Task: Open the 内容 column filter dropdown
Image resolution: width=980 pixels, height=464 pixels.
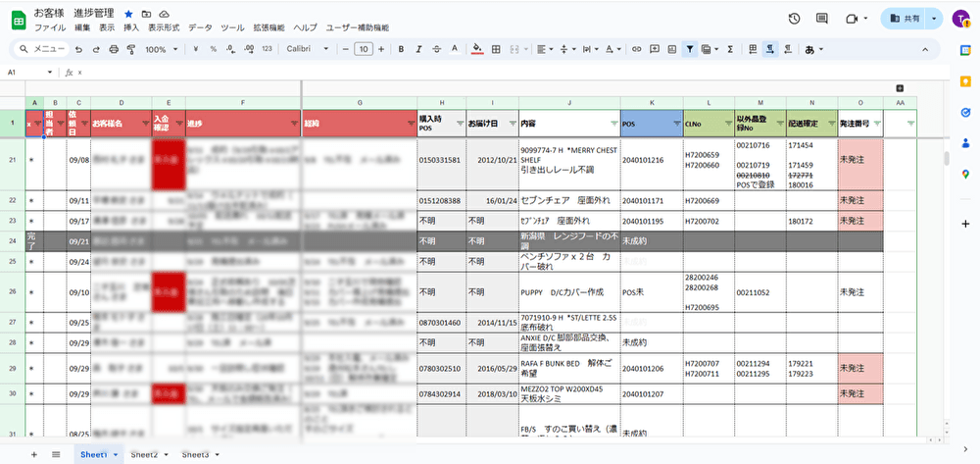Action: click(x=613, y=124)
